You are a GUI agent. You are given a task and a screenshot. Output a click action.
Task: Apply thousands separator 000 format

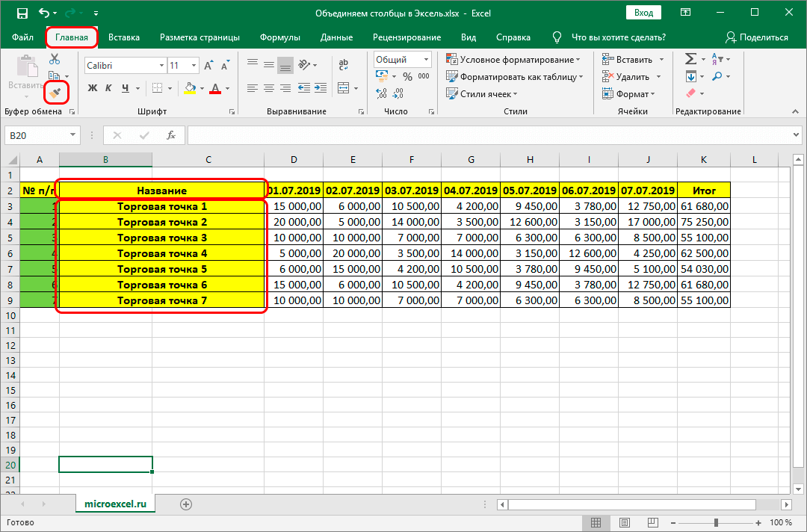424,76
